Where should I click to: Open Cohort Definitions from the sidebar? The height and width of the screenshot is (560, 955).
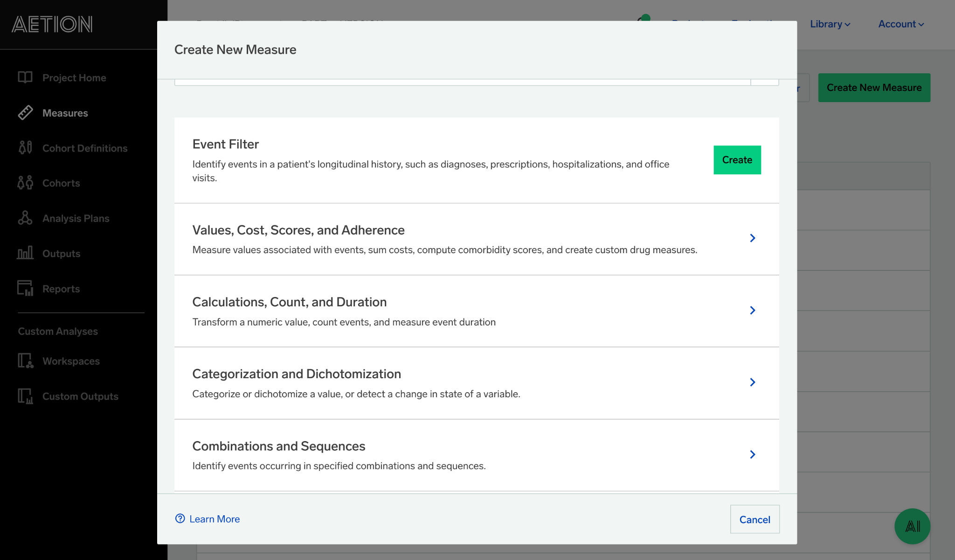[x=84, y=148]
